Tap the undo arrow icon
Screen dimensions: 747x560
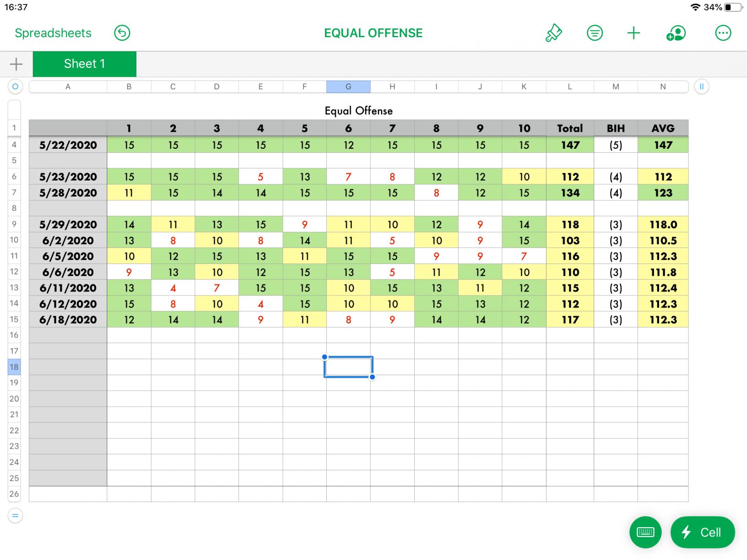[x=122, y=33]
